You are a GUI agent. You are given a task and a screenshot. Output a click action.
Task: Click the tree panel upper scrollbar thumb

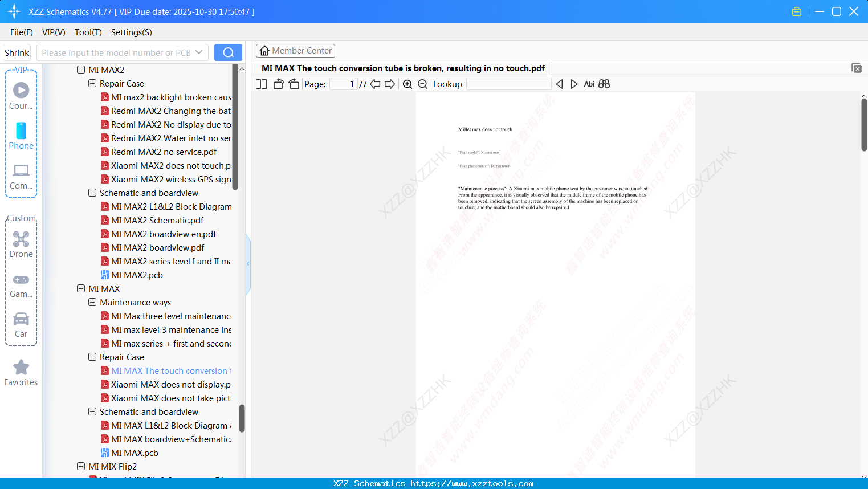pos(235,127)
